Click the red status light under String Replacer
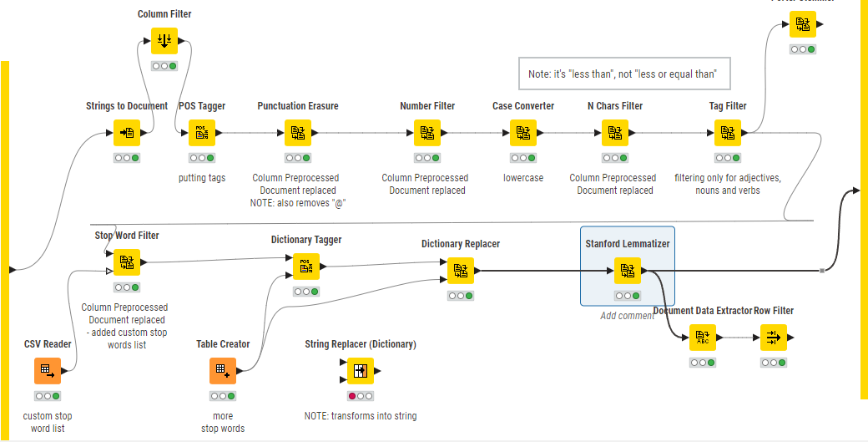 (x=352, y=396)
